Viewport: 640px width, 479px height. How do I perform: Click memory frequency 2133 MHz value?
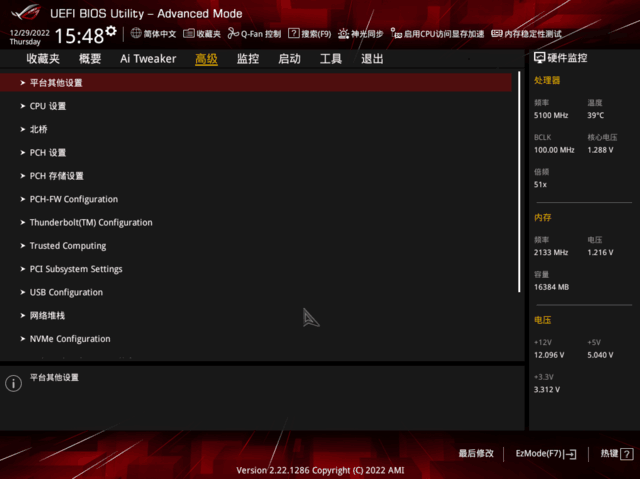(x=551, y=253)
